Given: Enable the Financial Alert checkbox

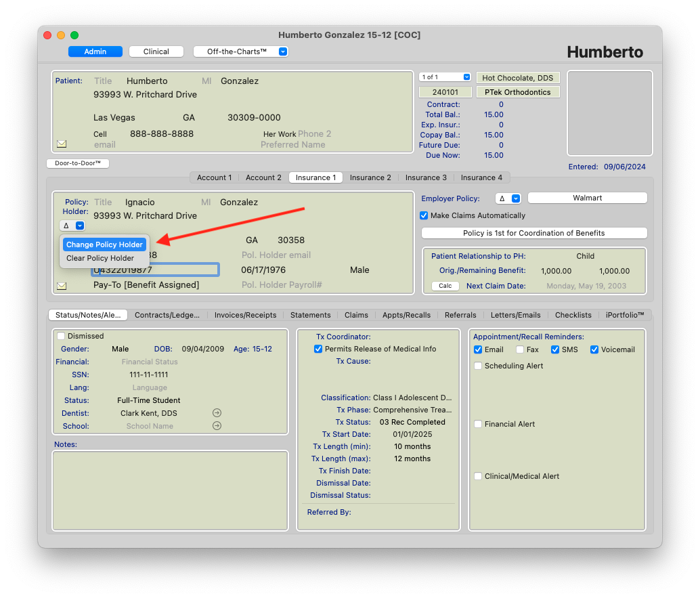Looking at the screenshot, I should tap(478, 424).
